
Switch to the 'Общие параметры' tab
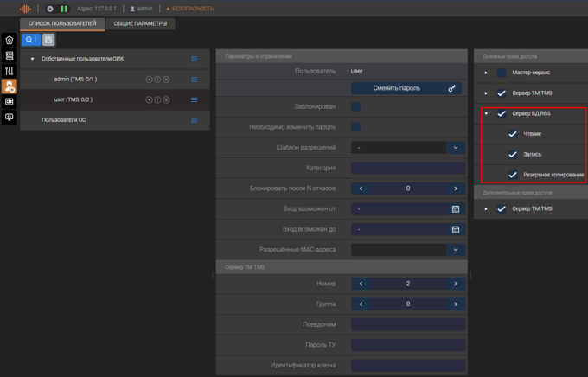[x=141, y=24]
